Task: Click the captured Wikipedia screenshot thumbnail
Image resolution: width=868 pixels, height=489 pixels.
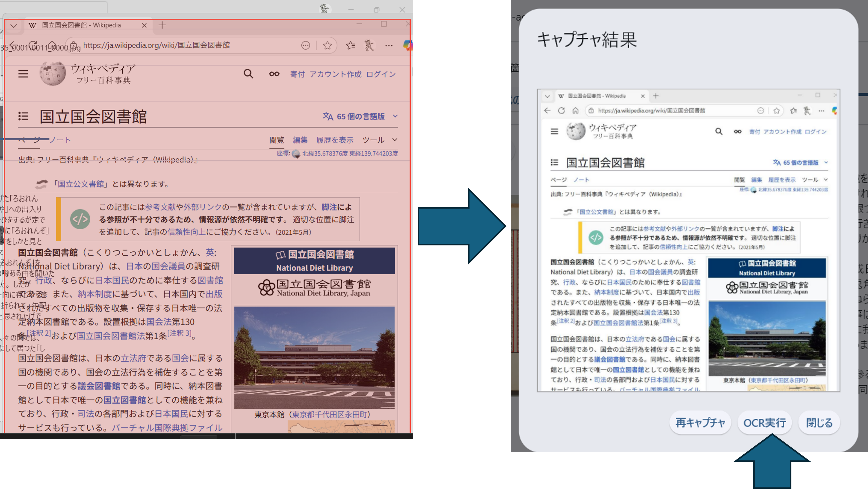Action: coord(688,240)
